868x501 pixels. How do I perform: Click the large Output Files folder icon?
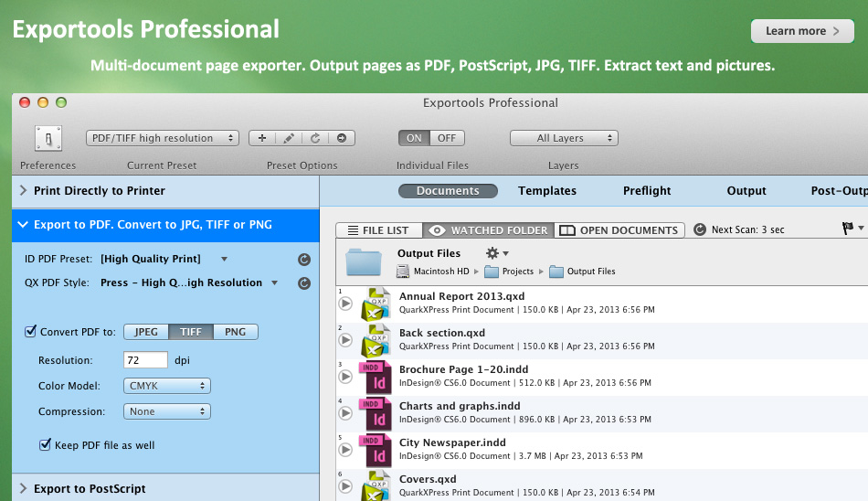(x=364, y=262)
